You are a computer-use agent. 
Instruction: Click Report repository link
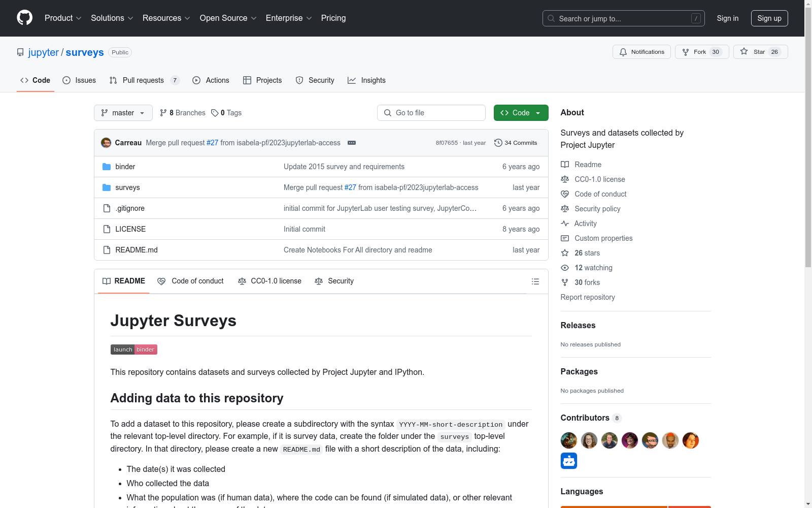click(588, 297)
